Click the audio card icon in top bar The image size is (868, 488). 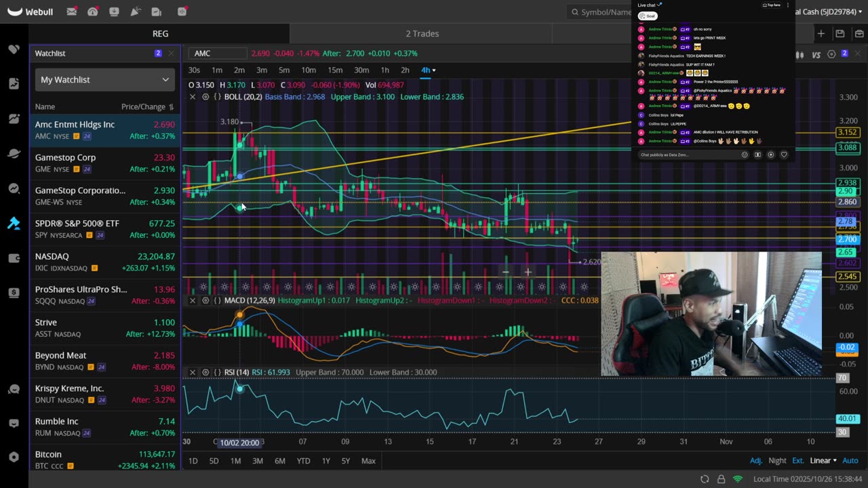[x=182, y=12]
